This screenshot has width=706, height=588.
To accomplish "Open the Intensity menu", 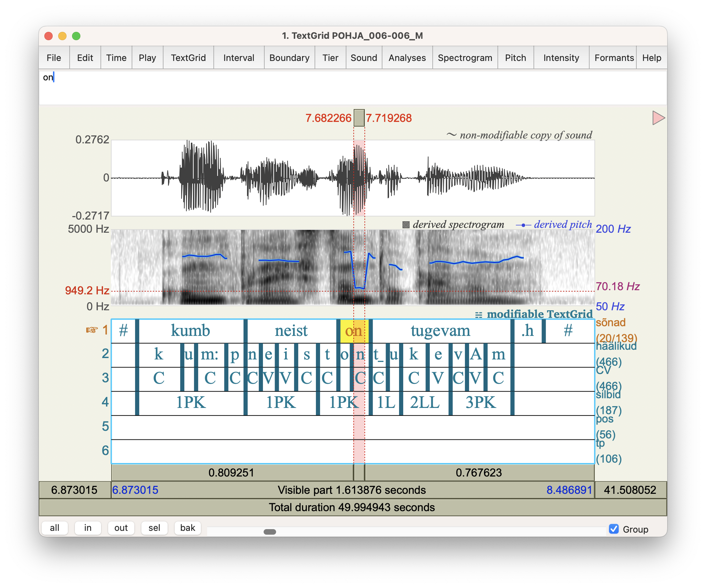I will (x=561, y=58).
